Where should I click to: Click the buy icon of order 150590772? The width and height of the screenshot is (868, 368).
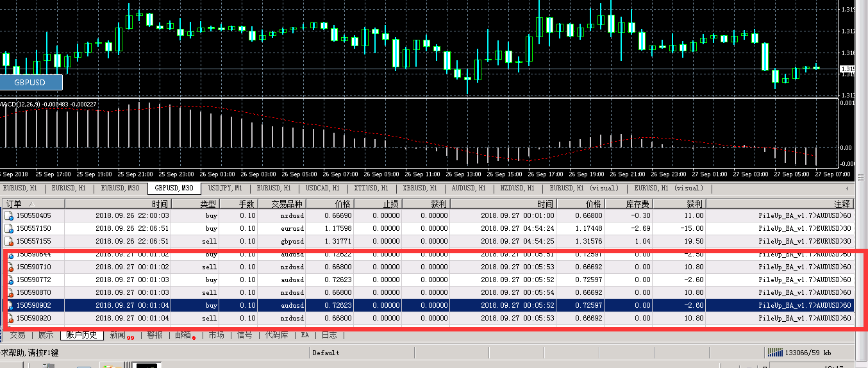pyautogui.click(x=9, y=280)
